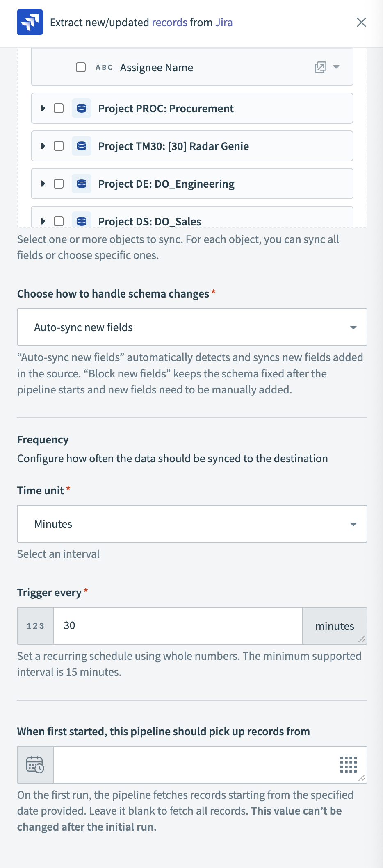Viewport: 383px width, 868px height.
Task: Close the Extract new/updated records dialog
Action: click(x=361, y=23)
